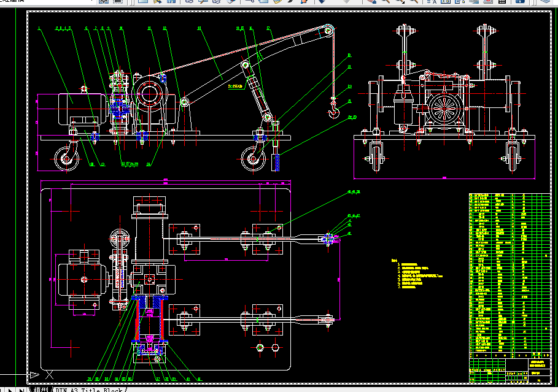Select the paper space triangle icon near the sheet corner

point(34,375)
